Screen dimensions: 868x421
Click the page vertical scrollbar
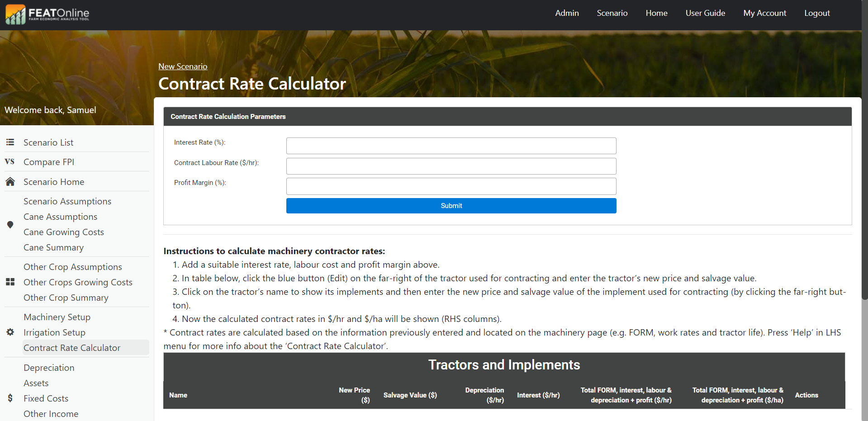click(864, 181)
